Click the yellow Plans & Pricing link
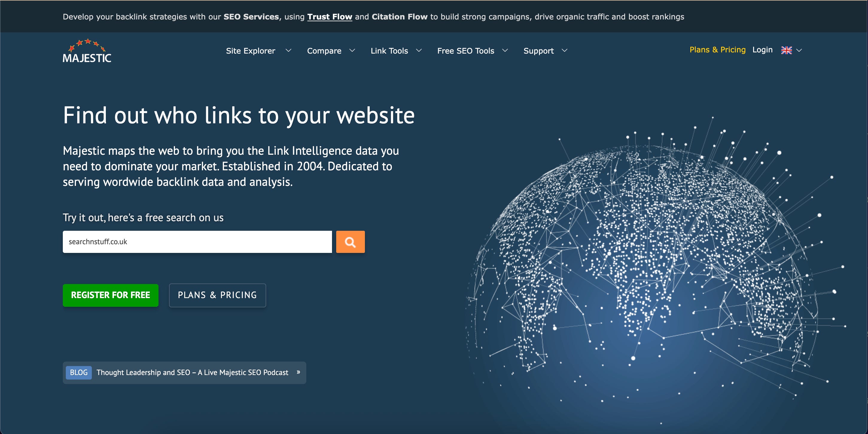Viewport: 868px width, 434px height. [717, 50]
